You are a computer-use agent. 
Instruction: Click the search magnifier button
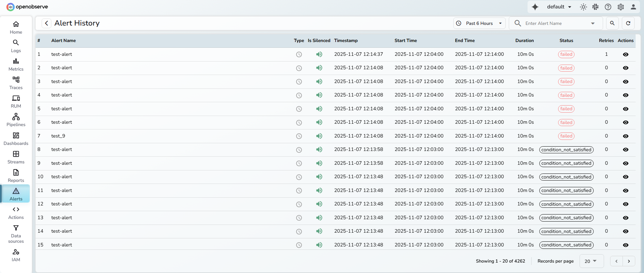point(612,23)
